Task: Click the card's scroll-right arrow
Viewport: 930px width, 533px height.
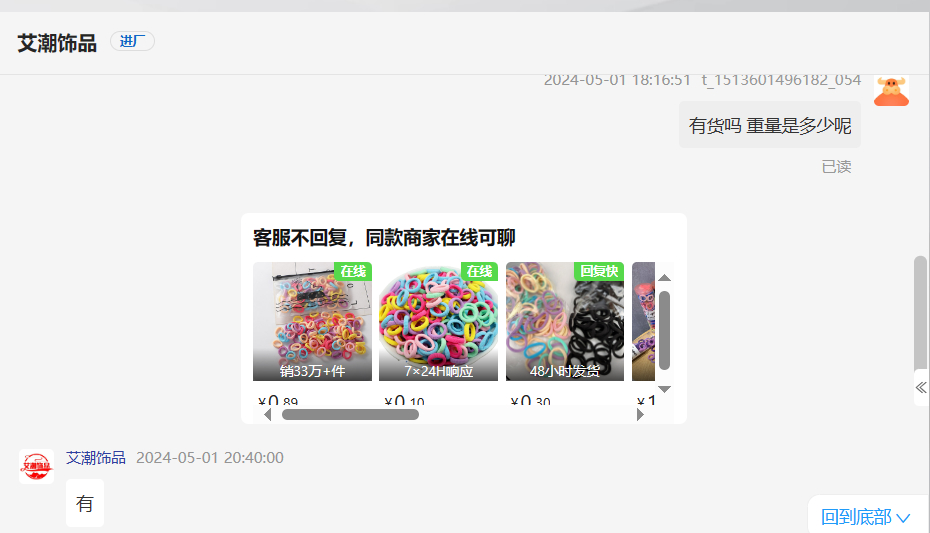Action: tap(640, 414)
